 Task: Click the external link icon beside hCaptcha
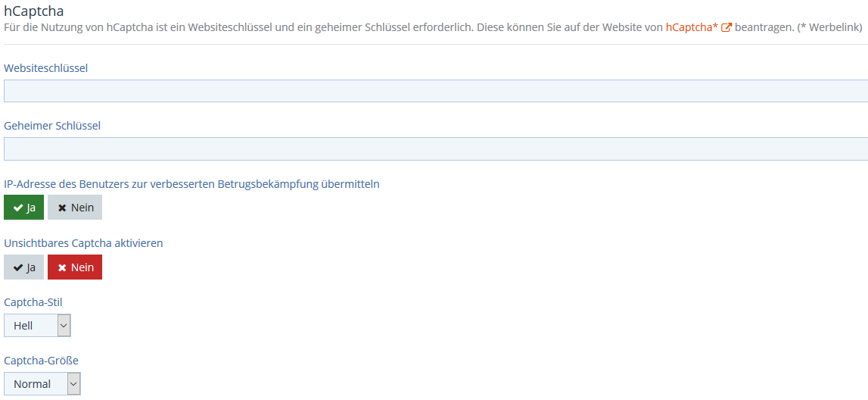726,28
